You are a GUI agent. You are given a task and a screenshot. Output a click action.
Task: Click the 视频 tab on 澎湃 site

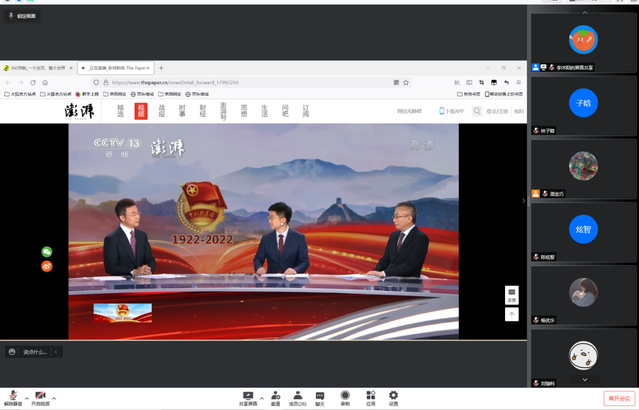coord(142,111)
